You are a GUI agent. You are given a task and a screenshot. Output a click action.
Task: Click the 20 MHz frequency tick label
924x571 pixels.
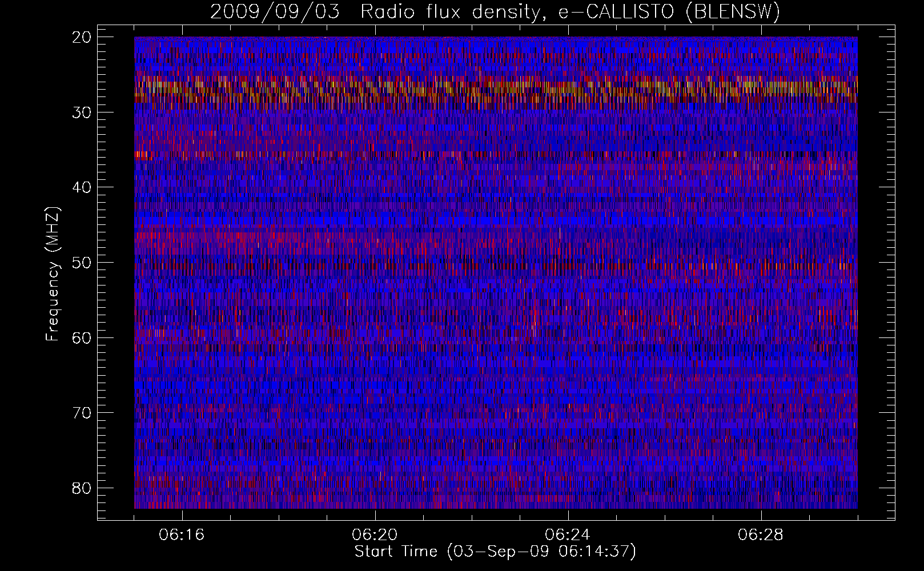82,37
